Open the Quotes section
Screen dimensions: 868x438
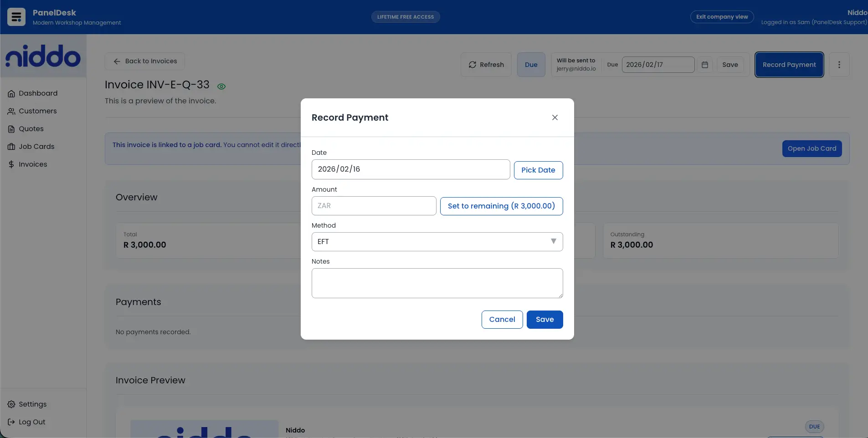(32, 128)
